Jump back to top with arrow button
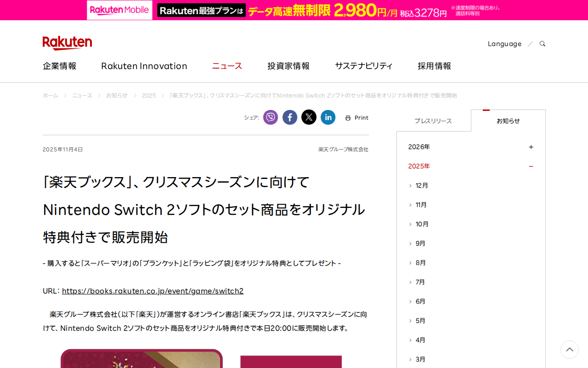Image resolution: width=588 pixels, height=368 pixels. [x=570, y=350]
